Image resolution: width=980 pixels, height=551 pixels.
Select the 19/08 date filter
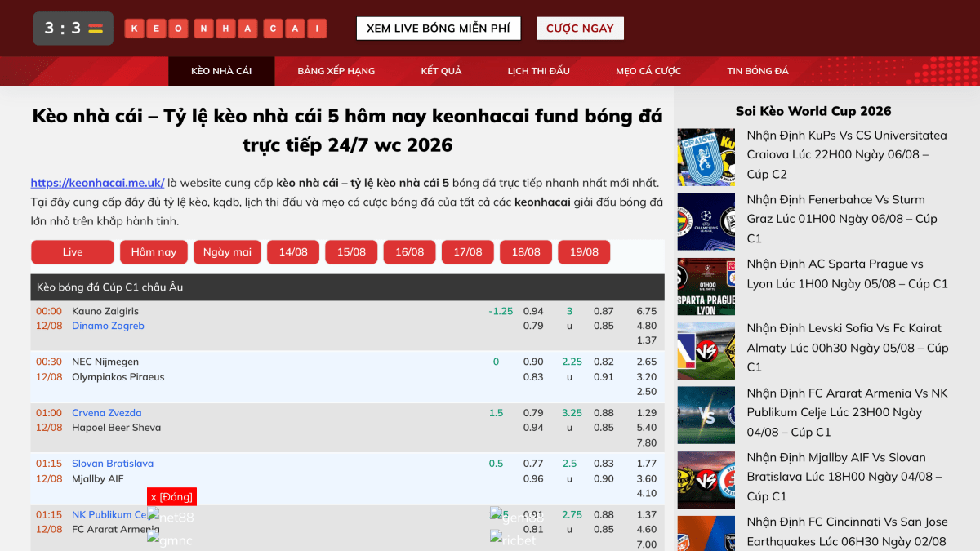pyautogui.click(x=584, y=252)
